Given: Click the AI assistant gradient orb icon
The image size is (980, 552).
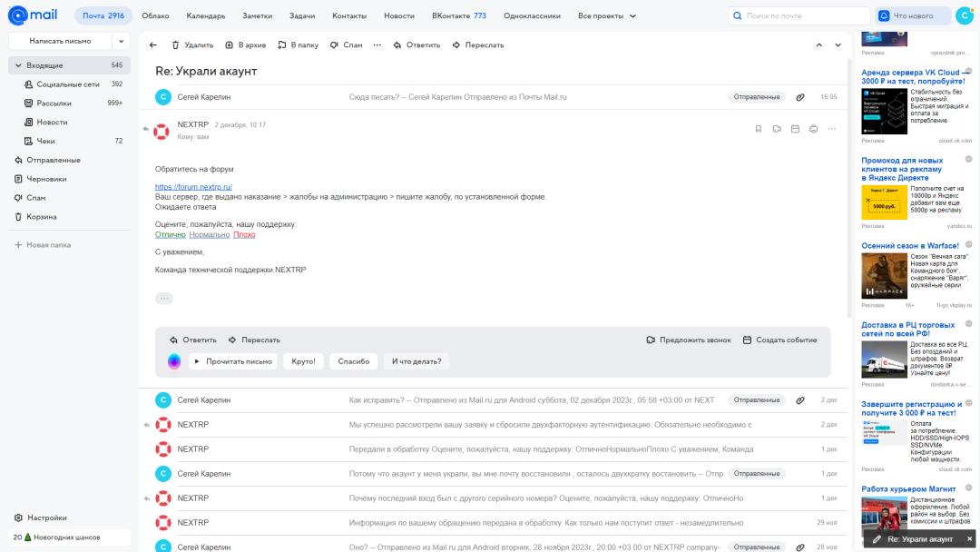Looking at the screenshot, I should click(173, 361).
